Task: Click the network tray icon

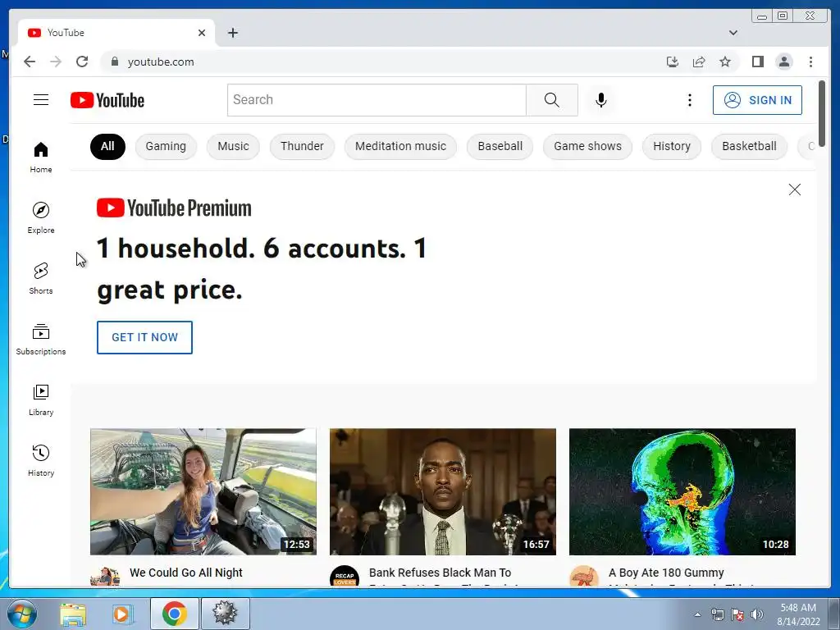Action: [x=717, y=614]
